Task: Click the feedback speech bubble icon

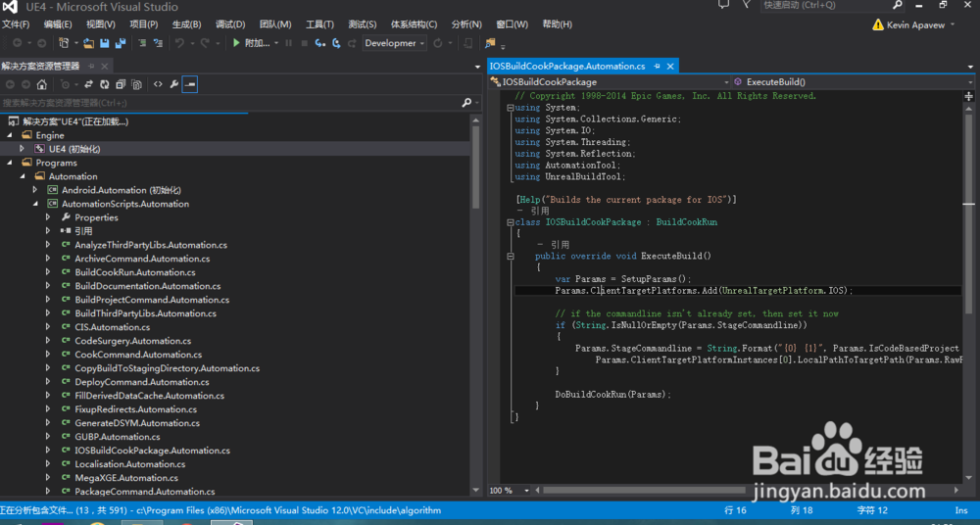Action: point(723,5)
